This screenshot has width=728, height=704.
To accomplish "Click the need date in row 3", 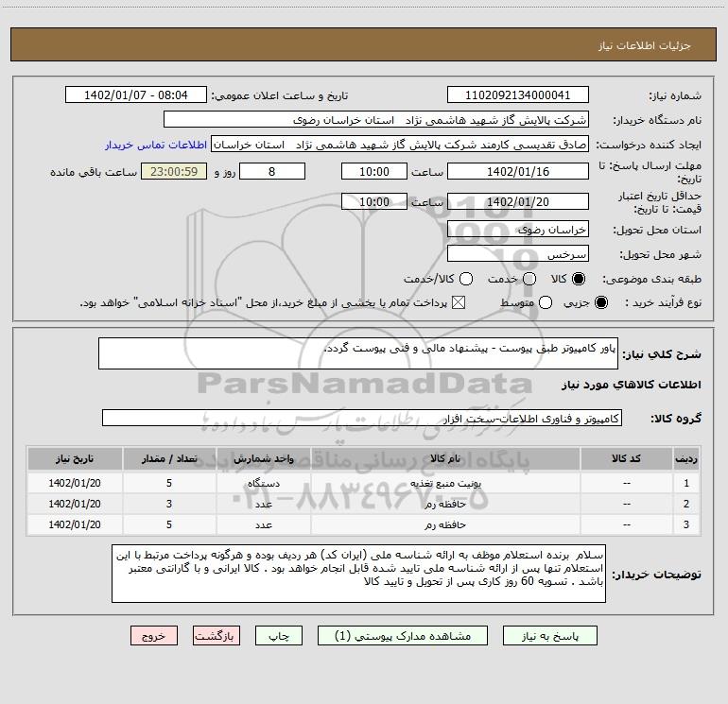I will [75, 524].
